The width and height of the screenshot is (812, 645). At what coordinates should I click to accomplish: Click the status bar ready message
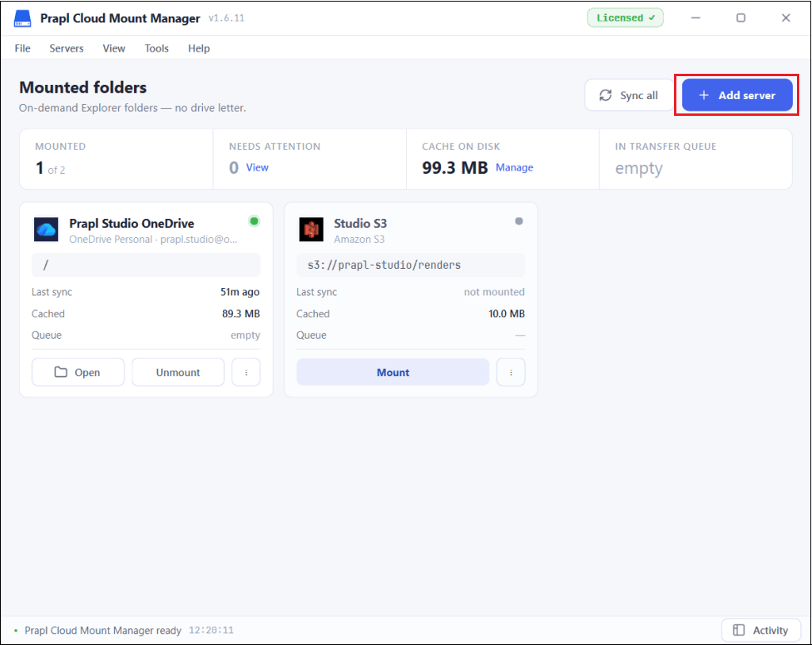(x=103, y=631)
